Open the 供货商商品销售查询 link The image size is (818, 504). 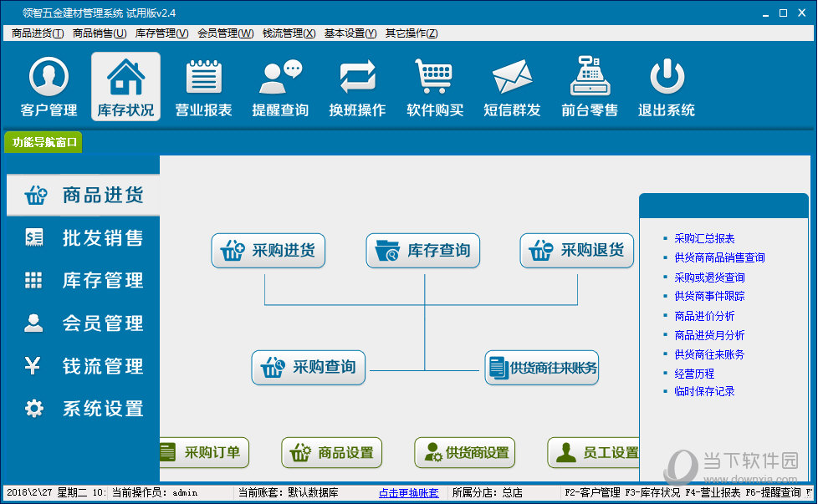(719, 257)
